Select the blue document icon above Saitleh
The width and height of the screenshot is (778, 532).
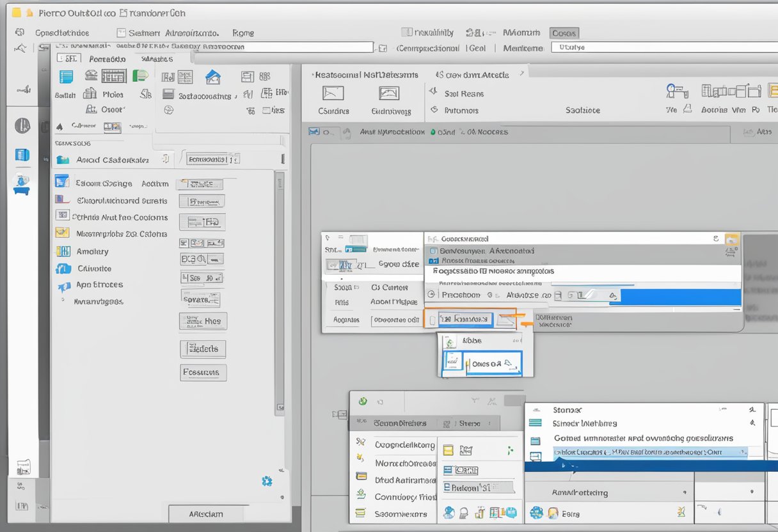click(x=66, y=77)
